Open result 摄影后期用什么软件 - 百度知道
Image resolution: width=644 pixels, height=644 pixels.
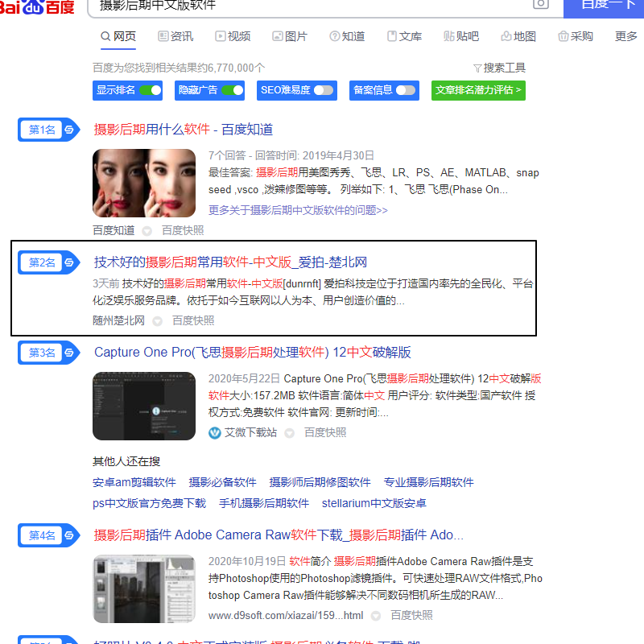184,130
